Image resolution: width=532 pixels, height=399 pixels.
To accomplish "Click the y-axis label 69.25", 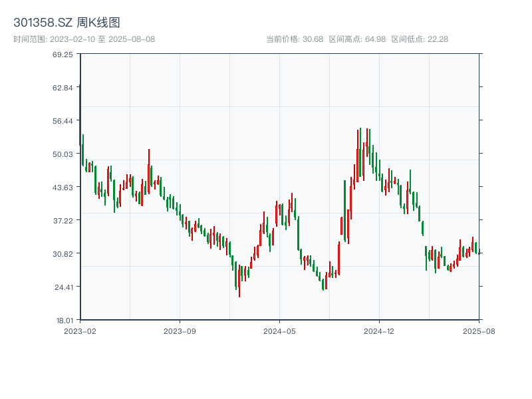I will pos(63,55).
